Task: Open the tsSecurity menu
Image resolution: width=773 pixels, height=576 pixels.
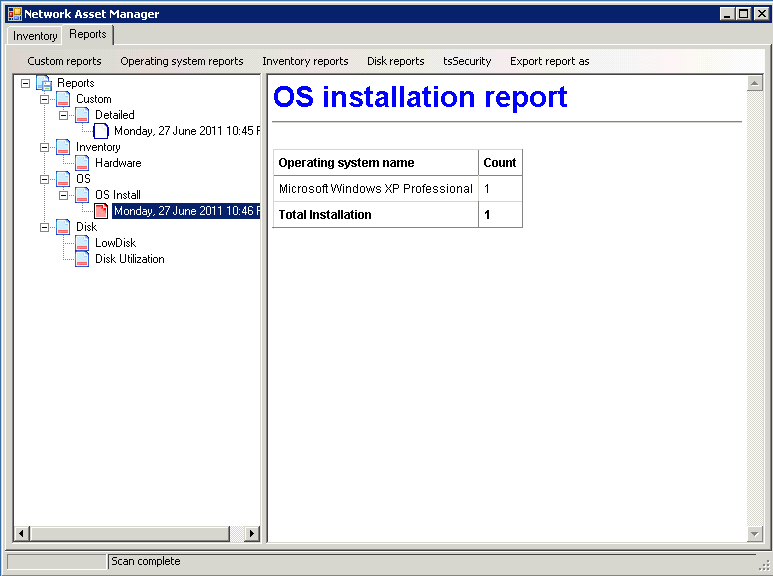Action: click(x=467, y=61)
